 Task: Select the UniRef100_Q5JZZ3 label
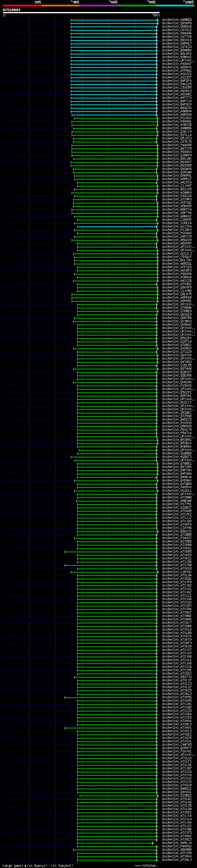[176, 139]
